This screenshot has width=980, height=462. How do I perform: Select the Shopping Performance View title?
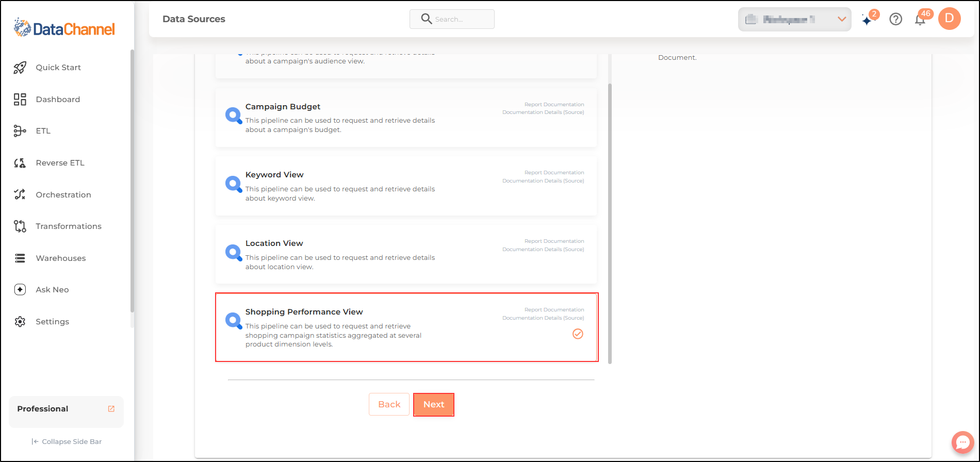304,312
